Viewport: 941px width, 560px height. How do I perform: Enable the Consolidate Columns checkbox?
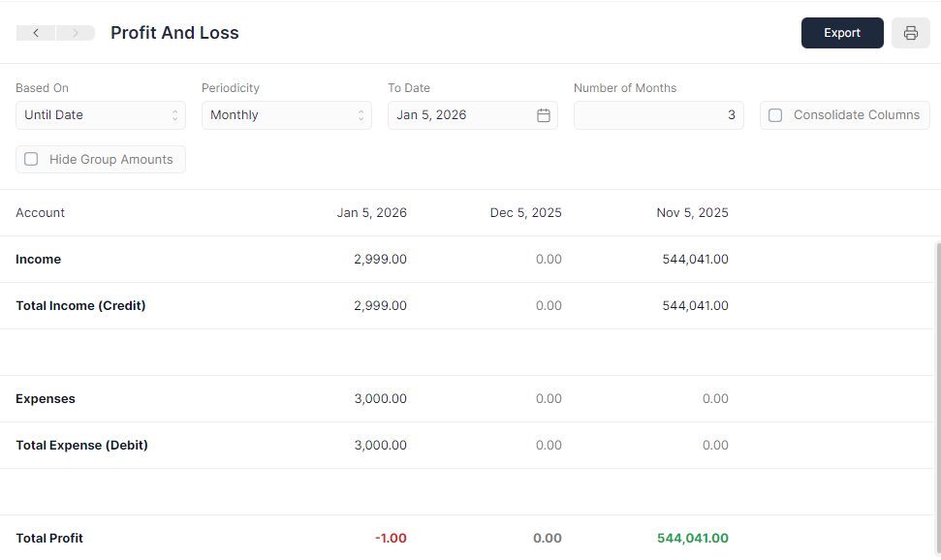(775, 114)
